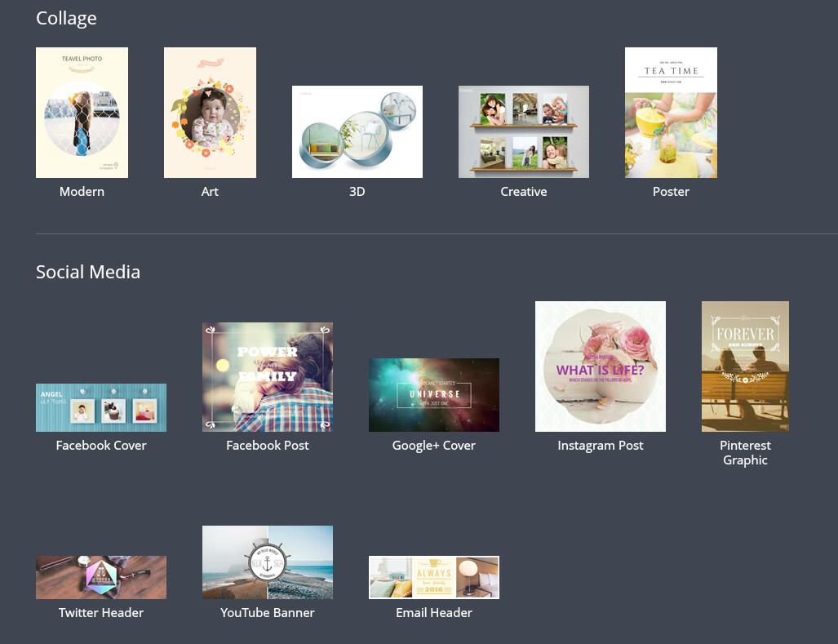Click the Email Header label
Viewport: 838px width, 644px height.
[x=434, y=612]
